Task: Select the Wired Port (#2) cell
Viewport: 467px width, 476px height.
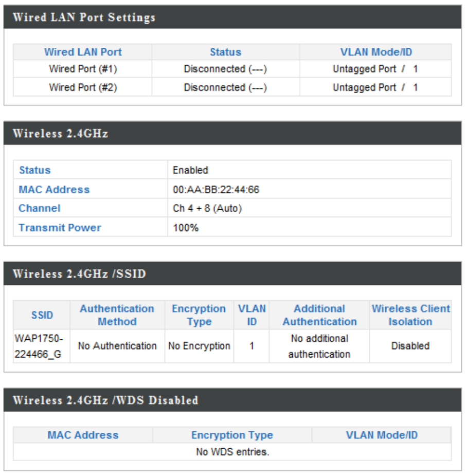Action: point(83,87)
